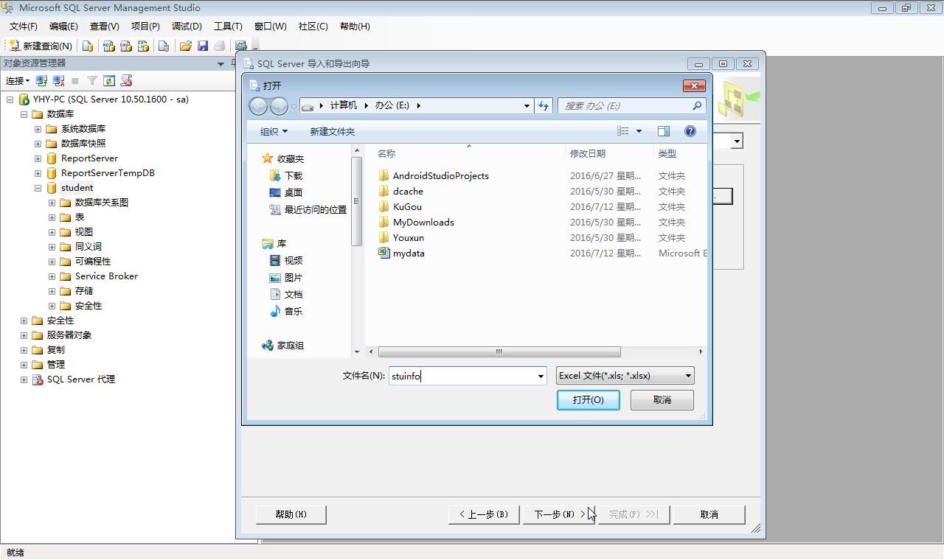Click disconnect icon in Object Explorer
Screen dimensions: 944x560
tap(58, 80)
